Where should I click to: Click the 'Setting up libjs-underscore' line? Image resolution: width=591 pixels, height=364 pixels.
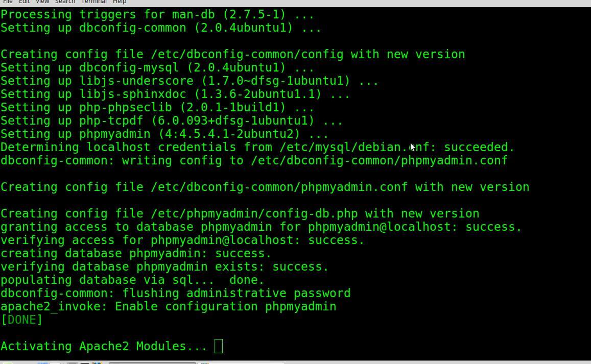tap(190, 81)
